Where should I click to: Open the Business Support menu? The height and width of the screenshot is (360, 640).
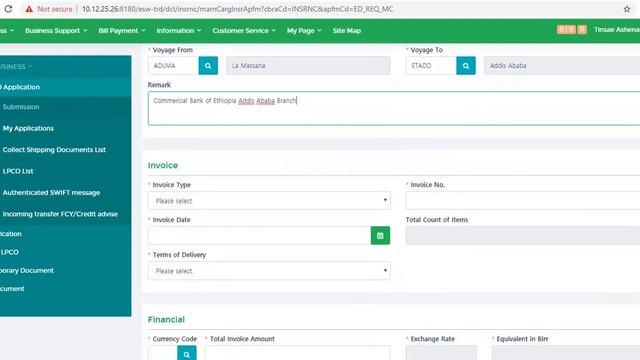click(x=56, y=31)
